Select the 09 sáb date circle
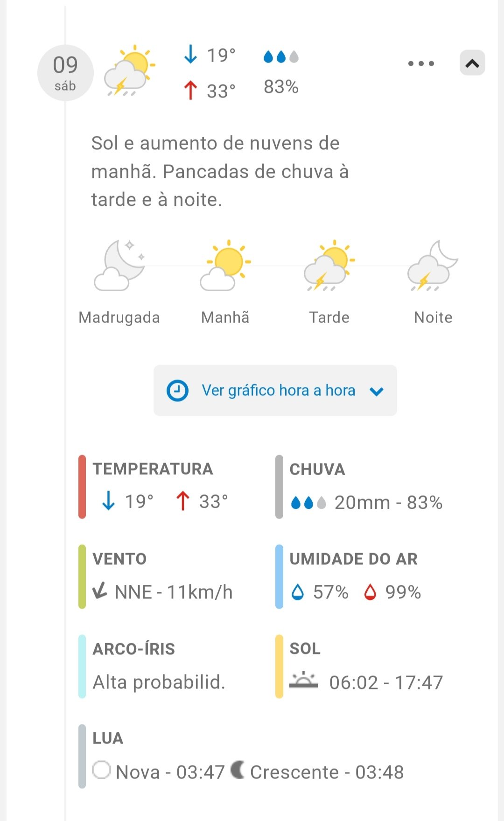The height and width of the screenshot is (821, 504). click(65, 73)
